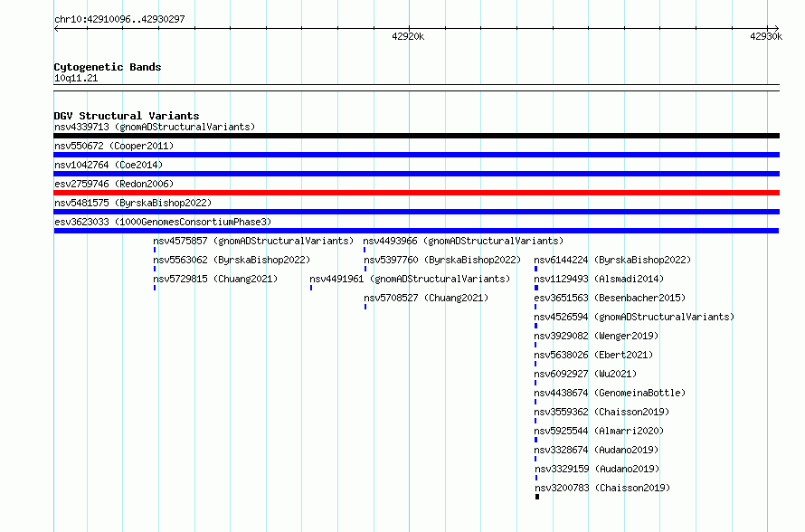Open esv2759746 (Redon2006) variant label
805x532 pixels.
[x=114, y=184]
